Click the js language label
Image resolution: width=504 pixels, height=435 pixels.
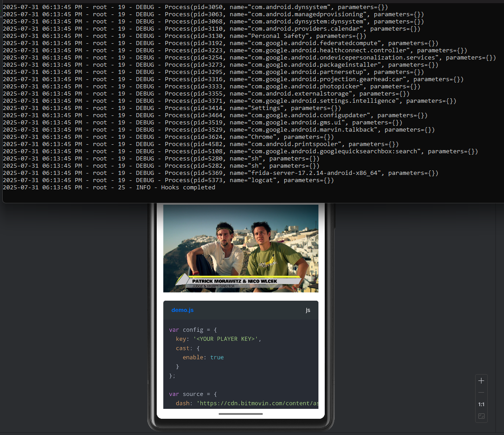(x=308, y=310)
